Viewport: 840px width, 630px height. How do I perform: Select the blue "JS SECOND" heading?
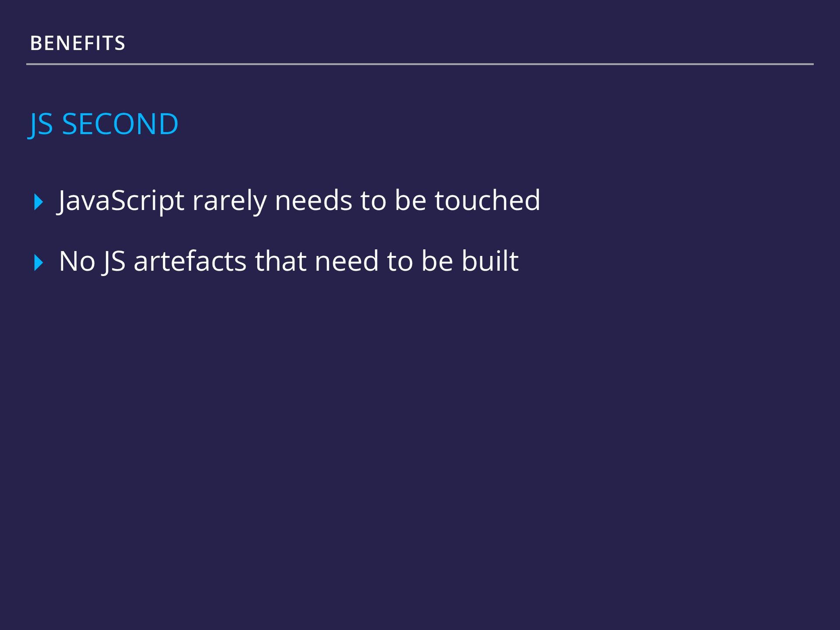tap(103, 124)
